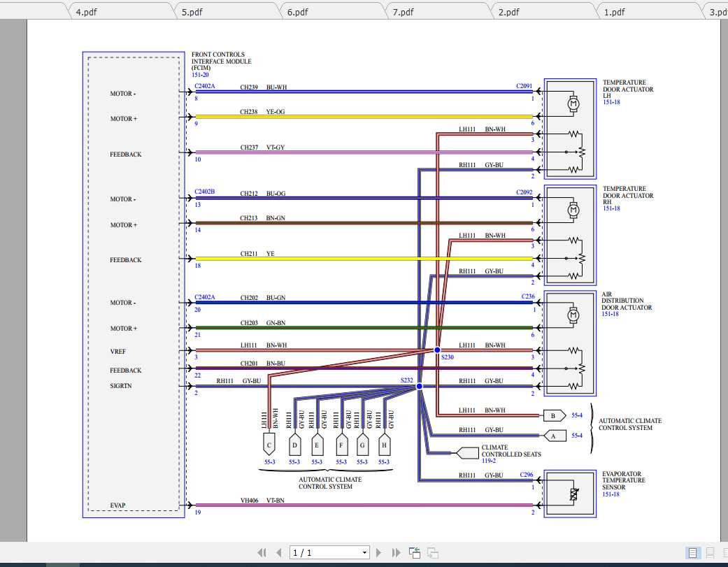
Task: Click the 151-20 link under FCIM
Action: [x=200, y=75]
